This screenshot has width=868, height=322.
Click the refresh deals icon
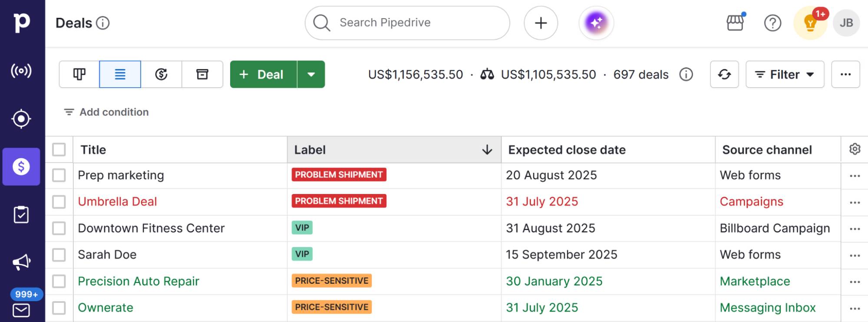(724, 74)
